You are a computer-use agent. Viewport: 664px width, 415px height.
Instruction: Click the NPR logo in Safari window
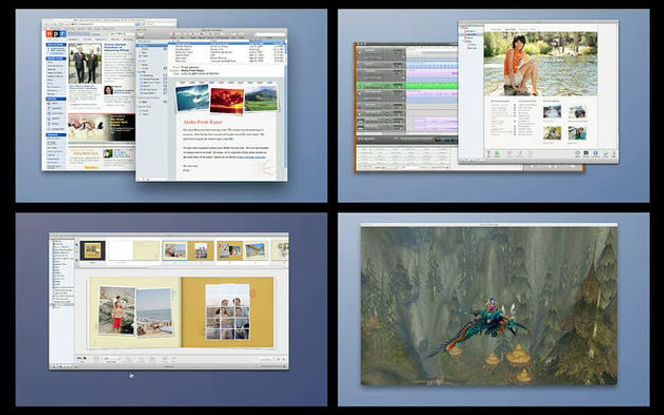click(56, 33)
